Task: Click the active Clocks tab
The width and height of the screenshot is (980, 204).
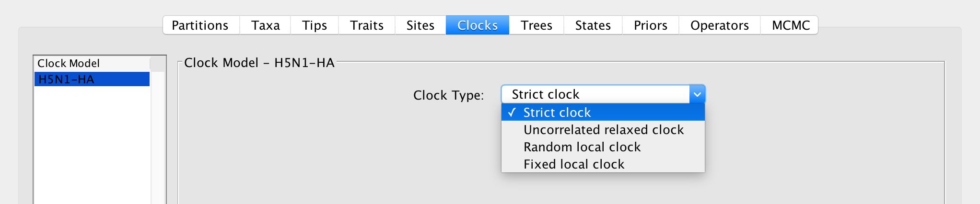Action: point(478,25)
